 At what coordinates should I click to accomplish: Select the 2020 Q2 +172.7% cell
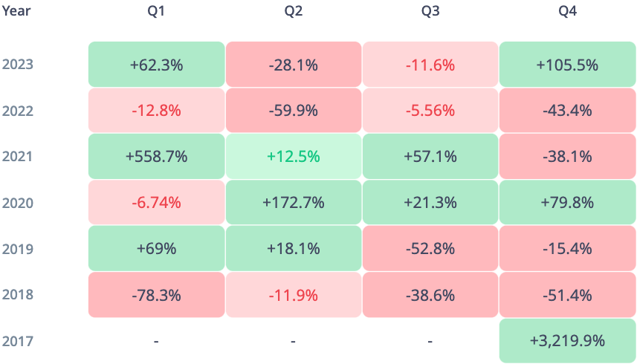(x=294, y=203)
